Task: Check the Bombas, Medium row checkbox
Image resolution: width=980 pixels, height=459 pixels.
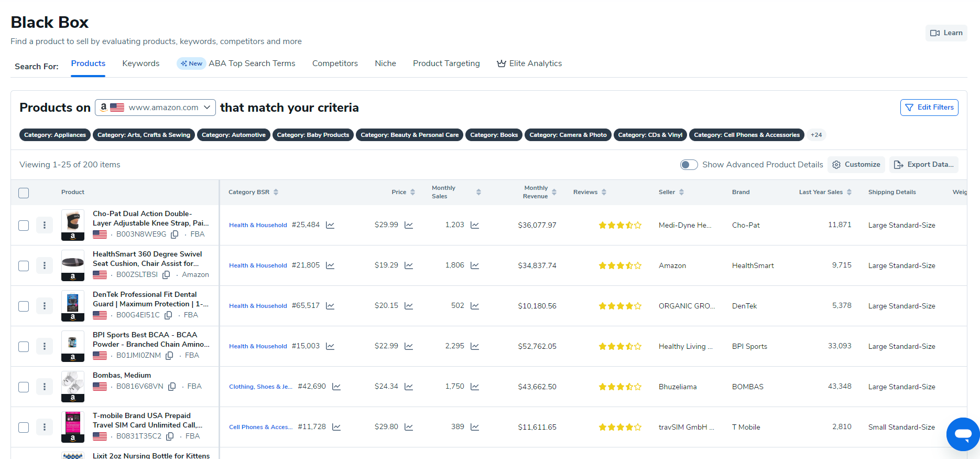Action: pos(24,387)
